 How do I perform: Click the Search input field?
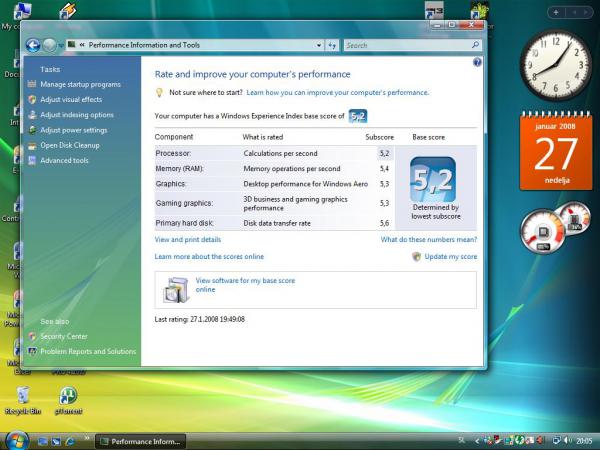(405, 45)
